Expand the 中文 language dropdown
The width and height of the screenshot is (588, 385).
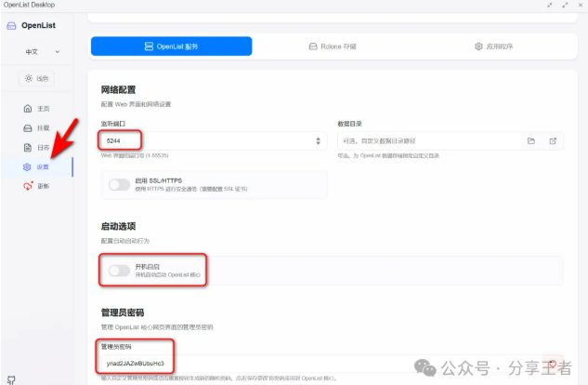tap(43, 52)
